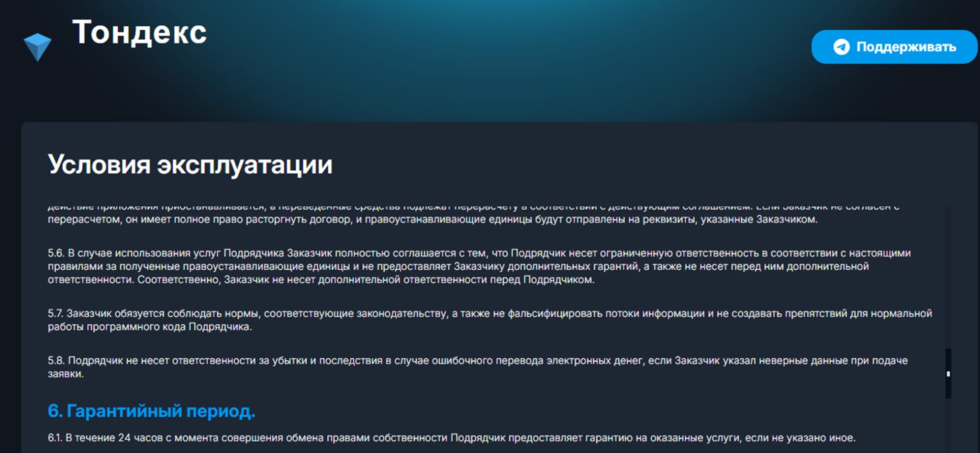Click the clause number 5.6.
Screen dimensions: 980x453
[x=56, y=253]
